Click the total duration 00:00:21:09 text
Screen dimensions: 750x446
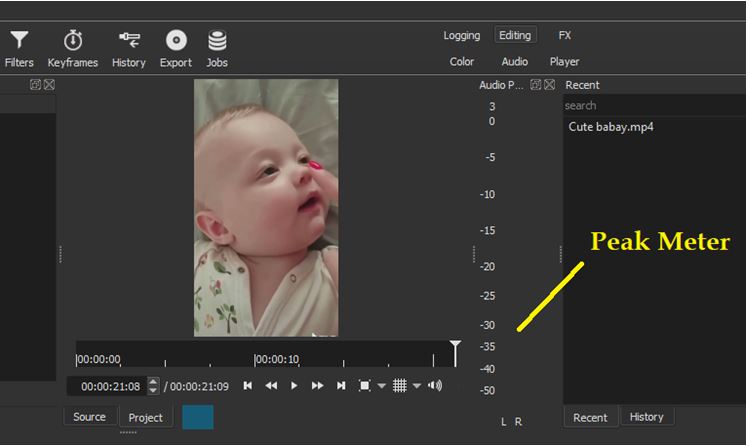pos(199,387)
